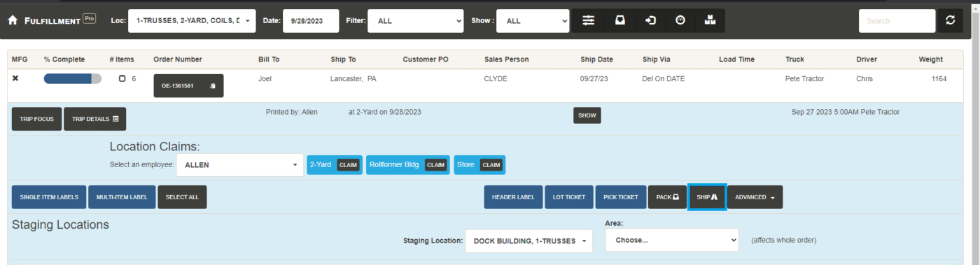The width and height of the screenshot is (980, 265).
Task: Open the dashboard gauge icon
Action: [680, 21]
